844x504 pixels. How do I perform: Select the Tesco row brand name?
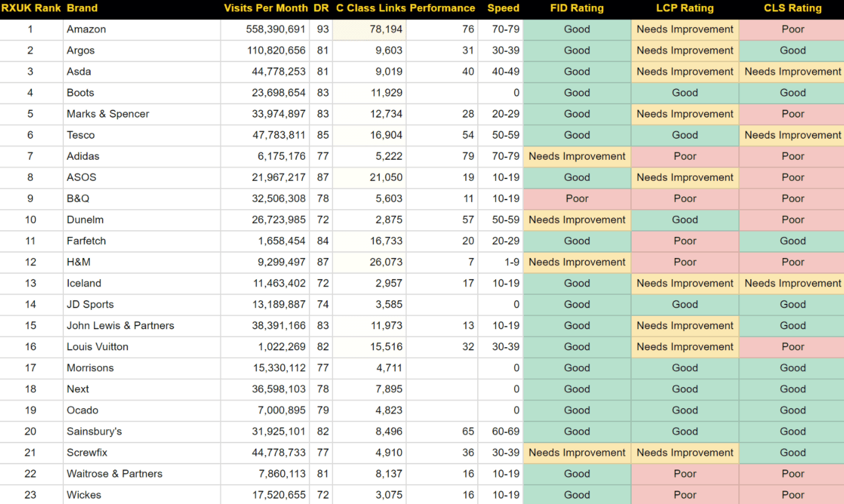pyautogui.click(x=80, y=135)
